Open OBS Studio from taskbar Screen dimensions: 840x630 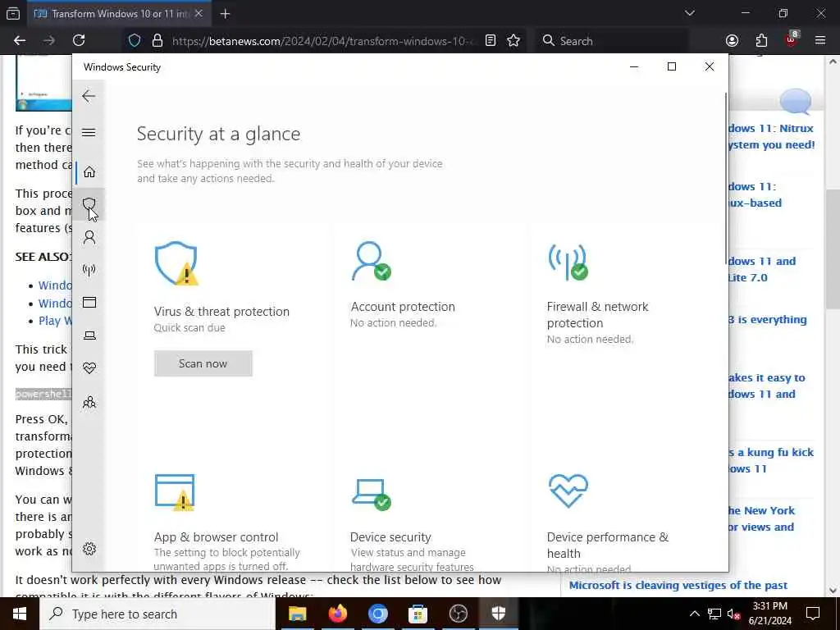pos(458,614)
